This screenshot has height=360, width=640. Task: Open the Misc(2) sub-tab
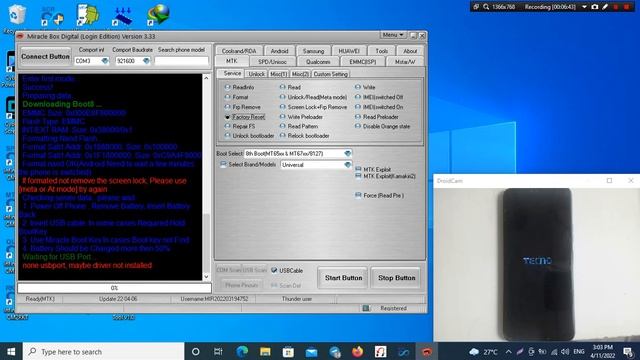tap(300, 74)
